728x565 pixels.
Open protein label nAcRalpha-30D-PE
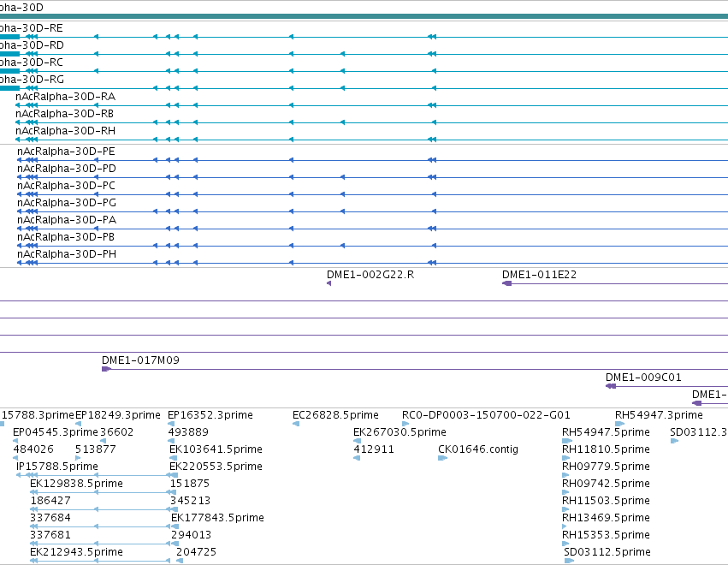66,152
